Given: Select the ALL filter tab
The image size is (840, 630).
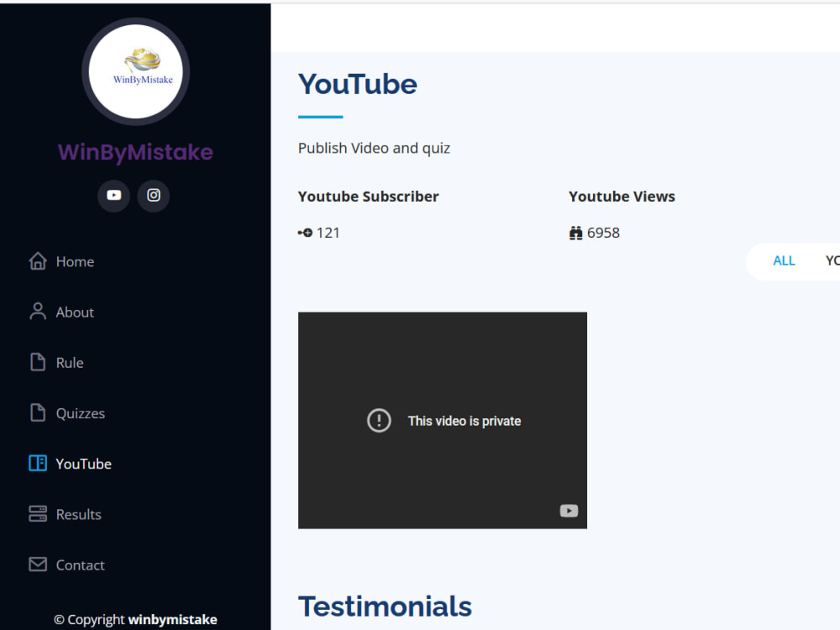Looking at the screenshot, I should [x=784, y=261].
